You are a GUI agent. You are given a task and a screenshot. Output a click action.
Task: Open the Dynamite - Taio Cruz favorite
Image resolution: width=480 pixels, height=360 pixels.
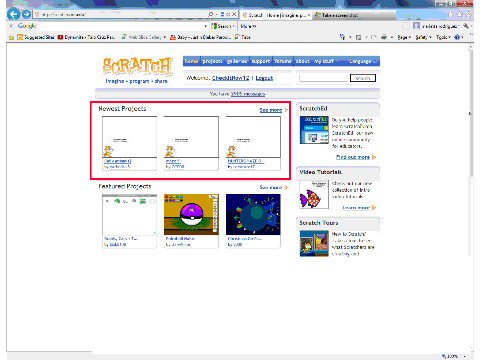86,37
